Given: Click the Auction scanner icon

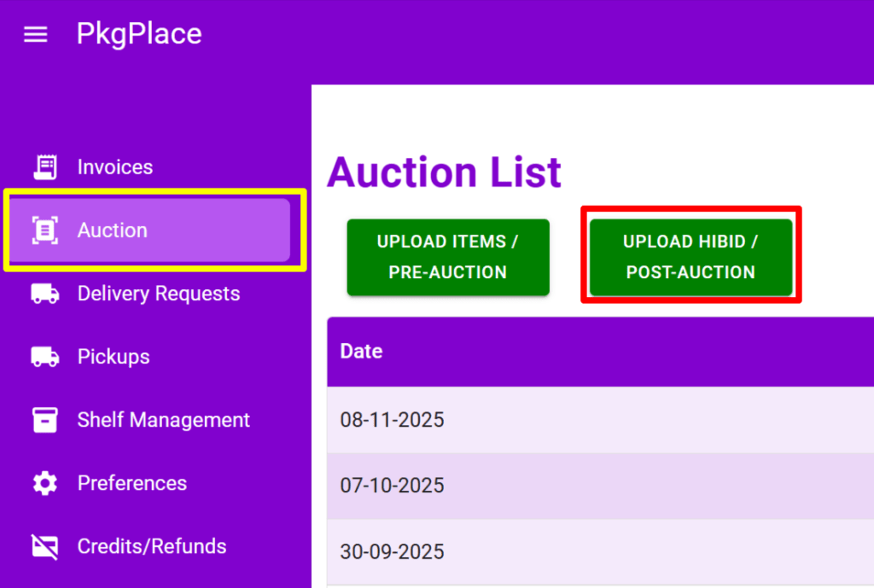Looking at the screenshot, I should coord(44,230).
